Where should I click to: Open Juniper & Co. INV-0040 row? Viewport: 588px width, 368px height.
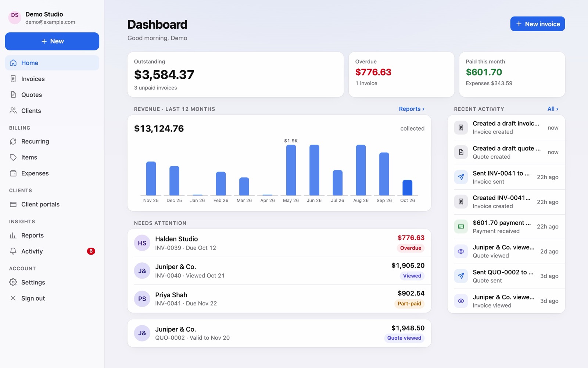(279, 271)
